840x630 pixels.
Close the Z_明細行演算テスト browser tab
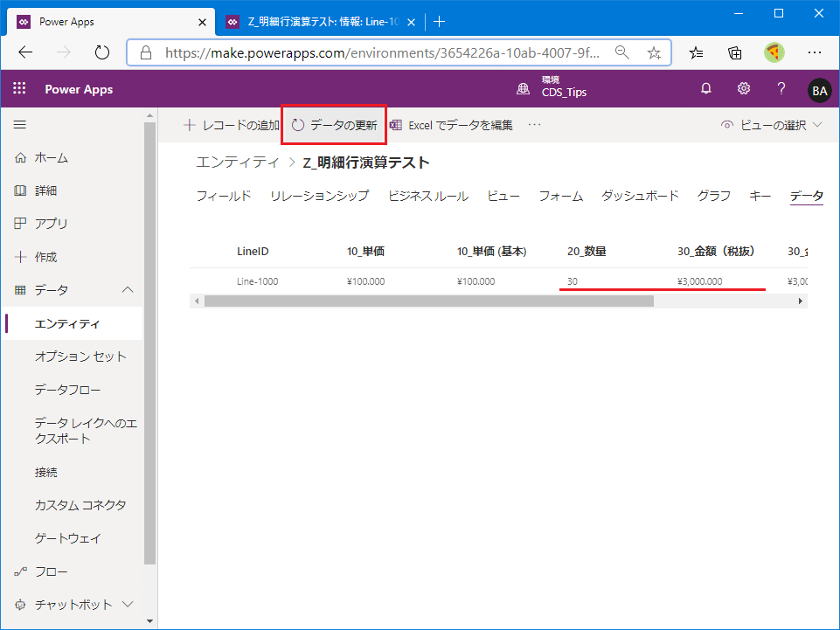pos(411,22)
